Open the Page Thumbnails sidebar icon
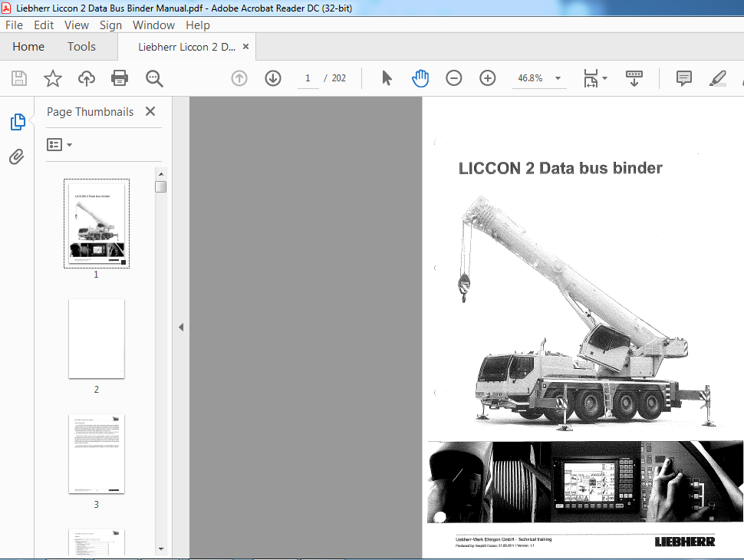Viewport: 744px width, 560px height. tap(18, 122)
